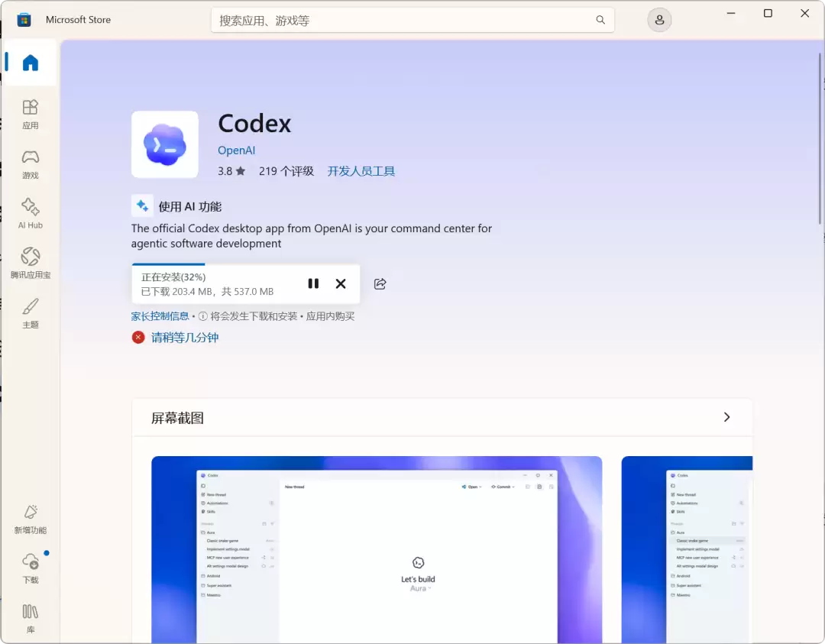The image size is (825, 644).
Task: Click the install progress bar
Action: [246, 264]
